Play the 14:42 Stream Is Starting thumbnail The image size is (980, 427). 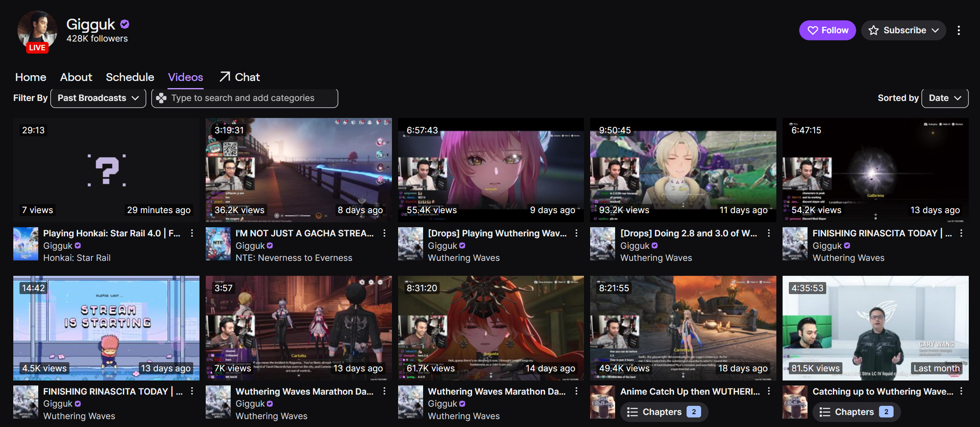click(106, 328)
